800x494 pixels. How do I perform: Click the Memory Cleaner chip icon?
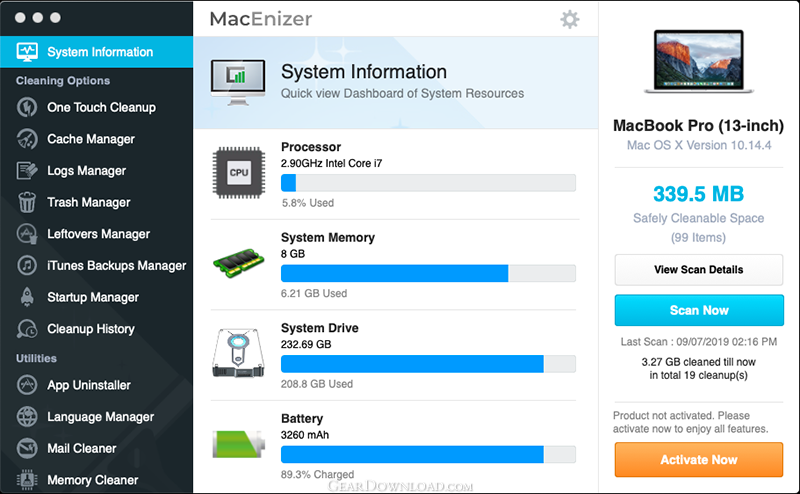coord(27,480)
